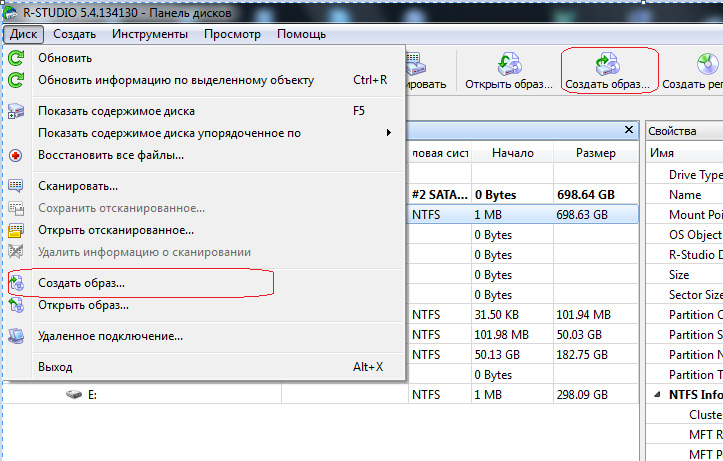Click the 298.09 GB size cell
This screenshot has height=461, width=723.
tap(596, 395)
